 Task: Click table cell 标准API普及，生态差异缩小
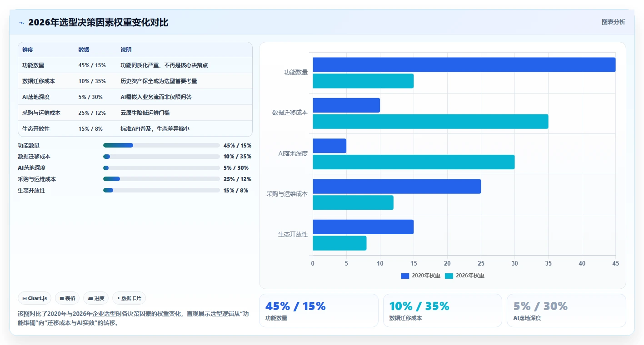(x=155, y=129)
